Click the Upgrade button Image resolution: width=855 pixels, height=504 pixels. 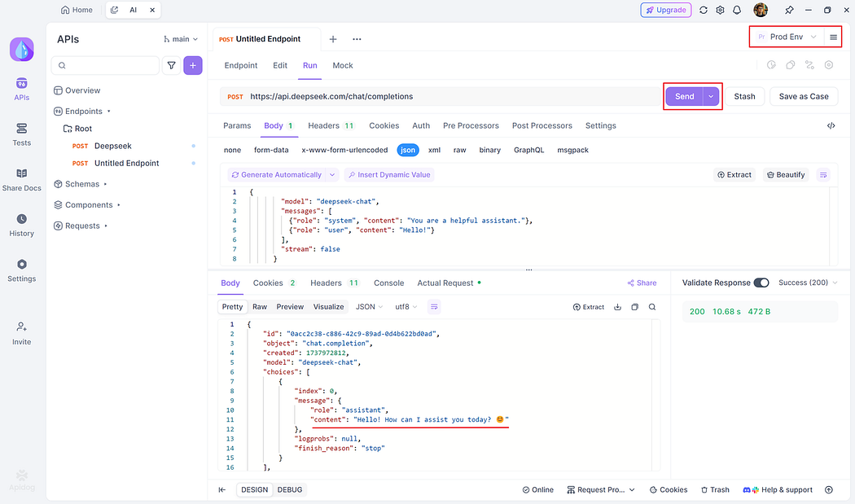pyautogui.click(x=666, y=10)
